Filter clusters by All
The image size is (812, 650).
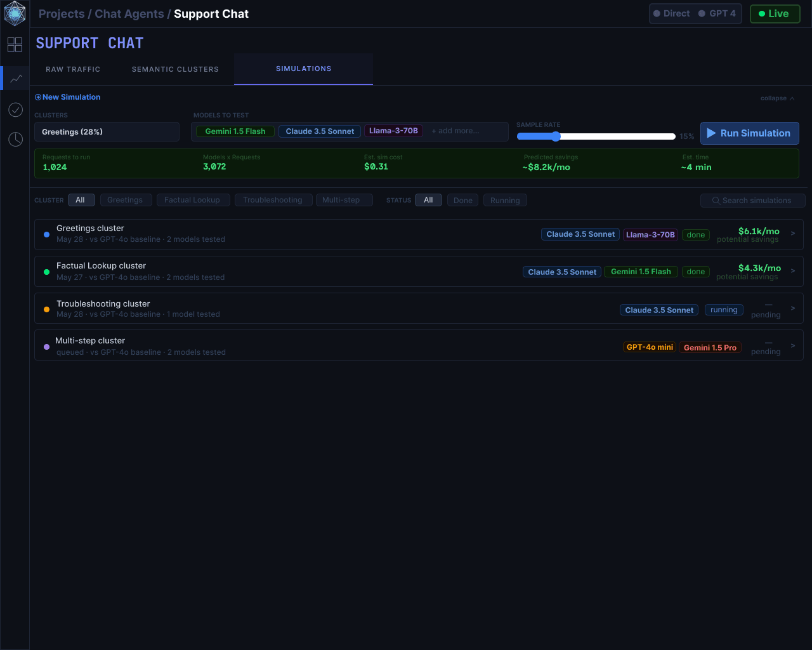[81, 200]
